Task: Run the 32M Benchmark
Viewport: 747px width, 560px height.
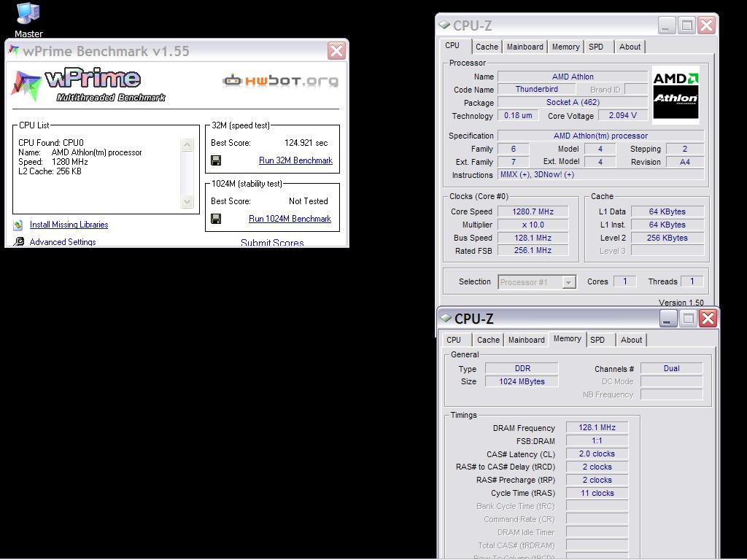Action: [x=295, y=160]
